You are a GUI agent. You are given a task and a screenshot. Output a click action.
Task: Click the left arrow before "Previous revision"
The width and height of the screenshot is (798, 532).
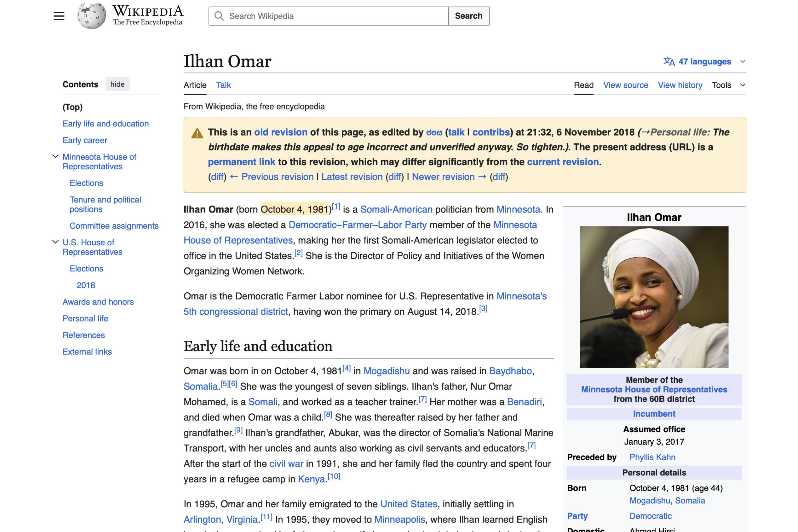point(234,177)
